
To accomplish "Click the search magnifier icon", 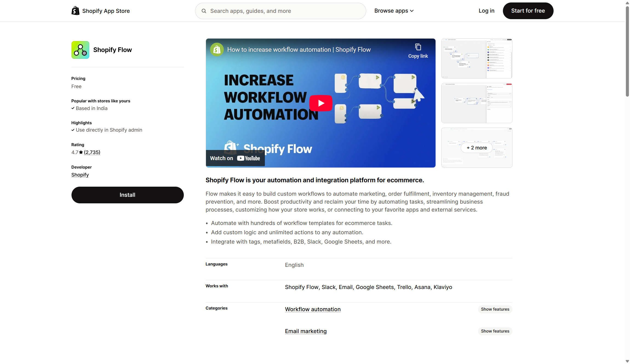I will [x=204, y=11].
